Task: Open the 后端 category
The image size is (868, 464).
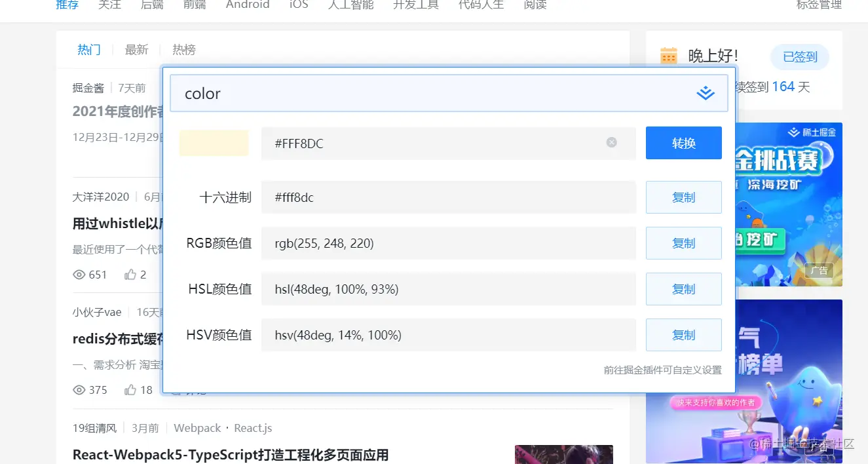Action: coord(152,5)
